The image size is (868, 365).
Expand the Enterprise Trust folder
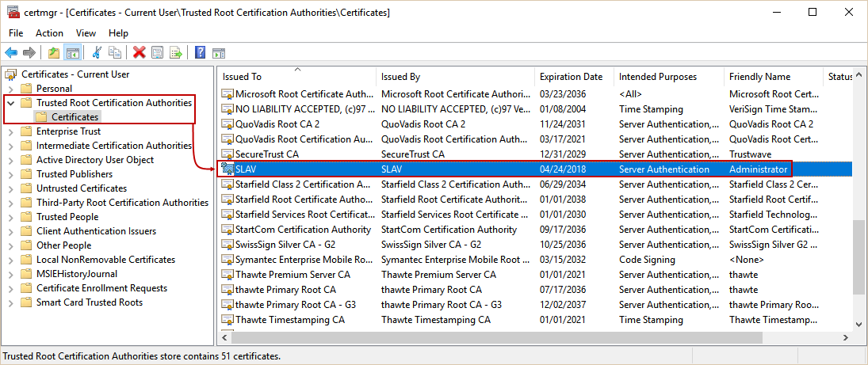[x=11, y=131]
